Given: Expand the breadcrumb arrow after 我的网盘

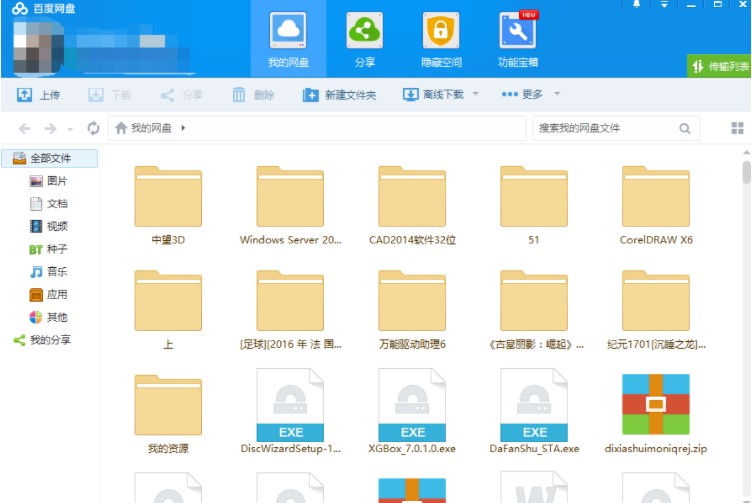Looking at the screenshot, I should [x=183, y=128].
